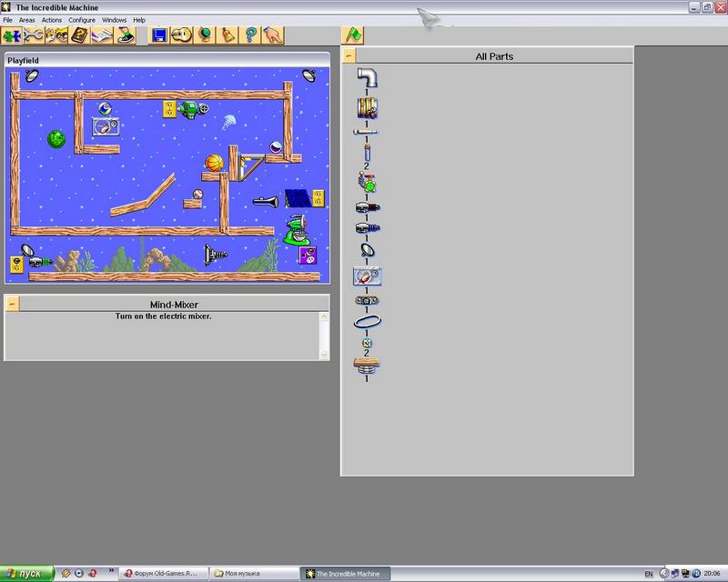Select the pipe elbow part
The image size is (728, 582).
coord(367,78)
